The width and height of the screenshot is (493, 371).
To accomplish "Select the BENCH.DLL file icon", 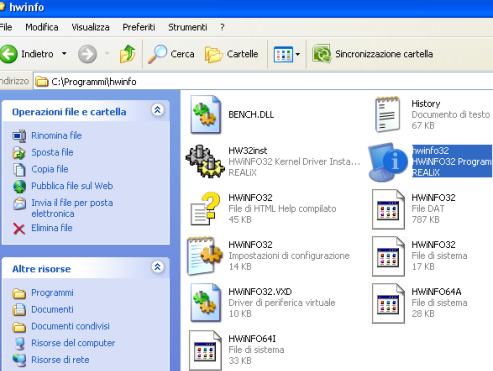I will tap(205, 115).
